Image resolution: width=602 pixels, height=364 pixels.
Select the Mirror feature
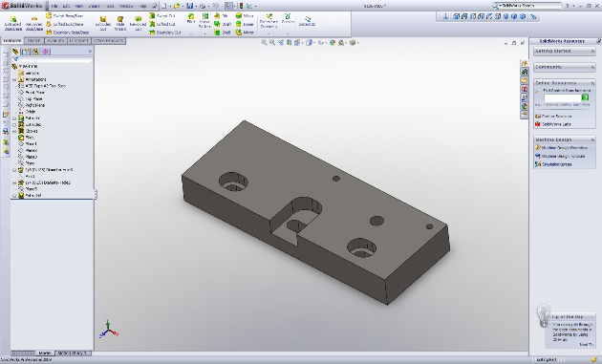(x=245, y=32)
